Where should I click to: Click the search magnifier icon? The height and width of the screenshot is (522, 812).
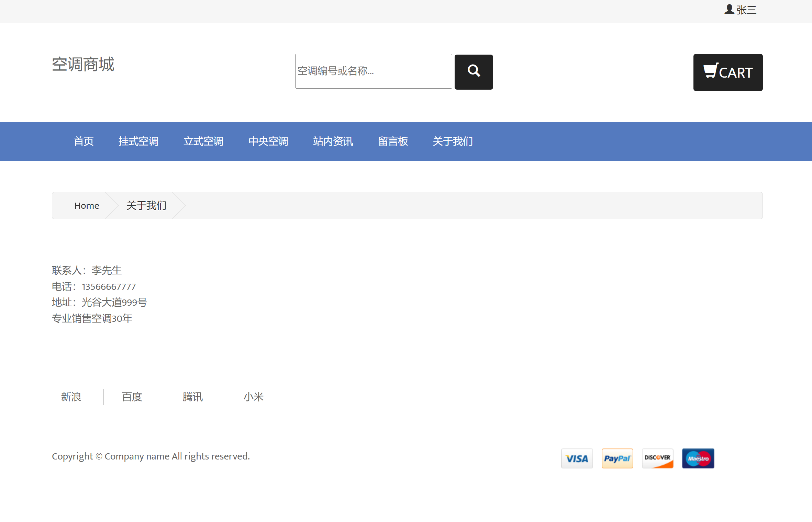[474, 71]
